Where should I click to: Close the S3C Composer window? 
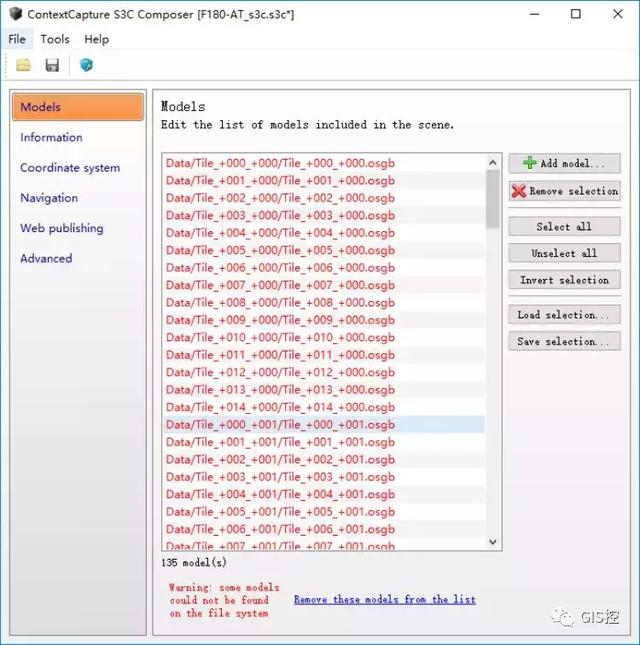coord(618,14)
